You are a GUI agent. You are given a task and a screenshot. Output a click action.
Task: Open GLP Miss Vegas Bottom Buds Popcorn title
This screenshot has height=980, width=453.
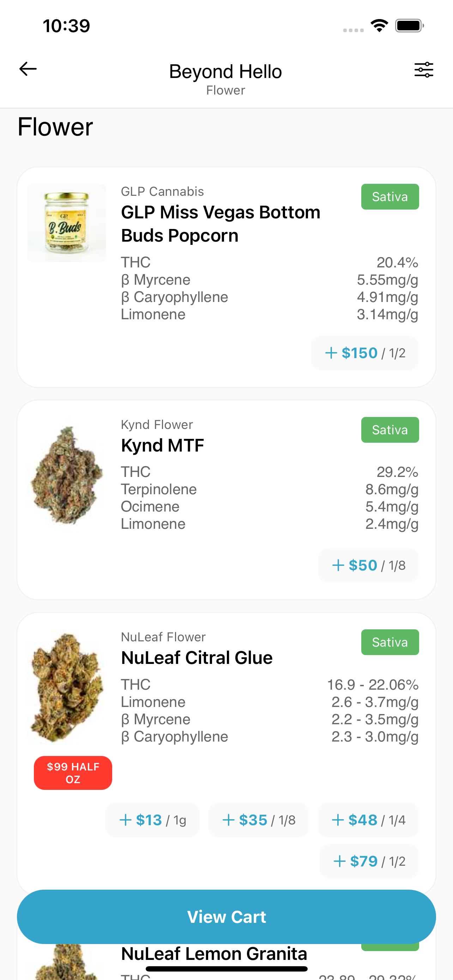pos(221,224)
